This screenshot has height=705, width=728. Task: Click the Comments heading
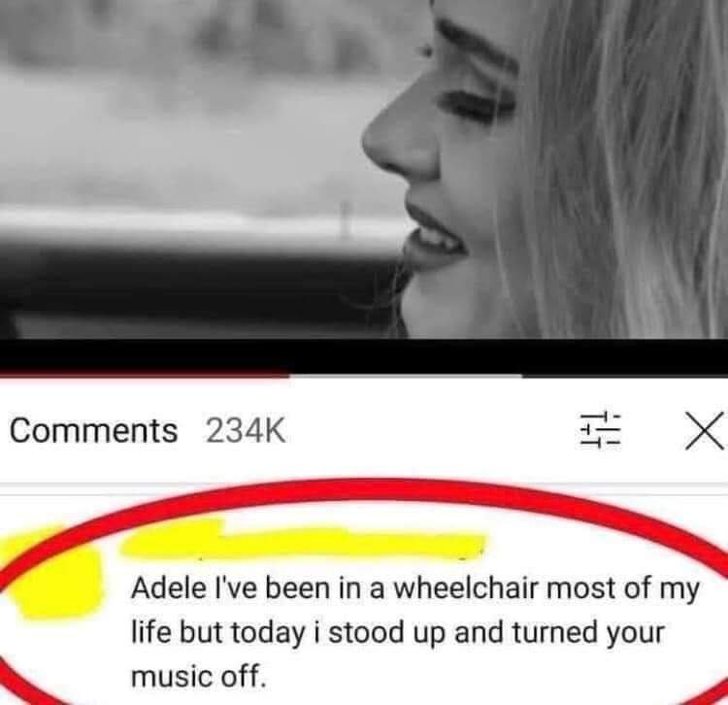93,430
